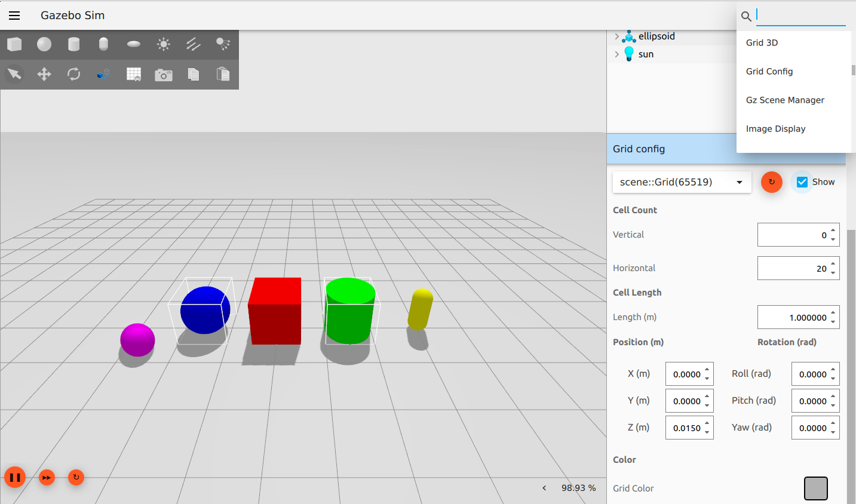Click the Vertical cell count field

click(x=798, y=235)
